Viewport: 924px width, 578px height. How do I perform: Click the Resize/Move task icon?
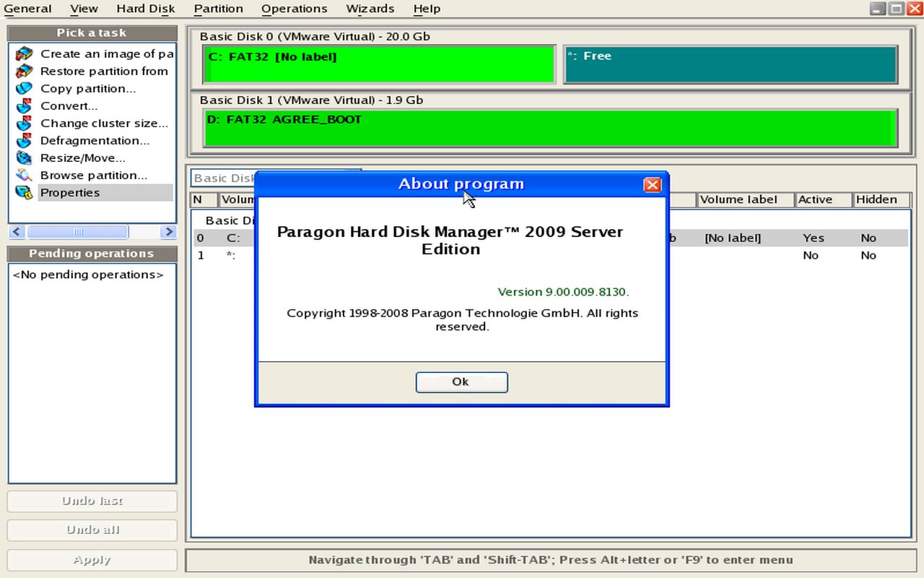tap(25, 158)
